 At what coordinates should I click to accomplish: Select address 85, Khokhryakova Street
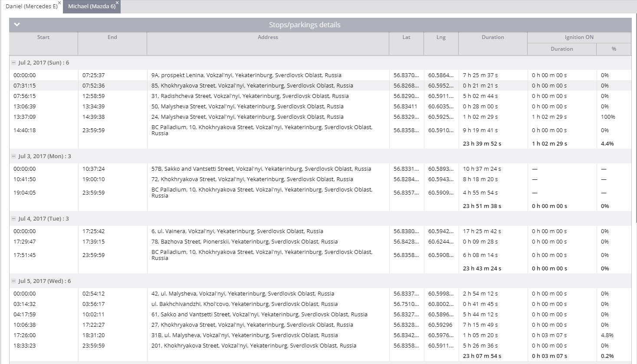252,86
